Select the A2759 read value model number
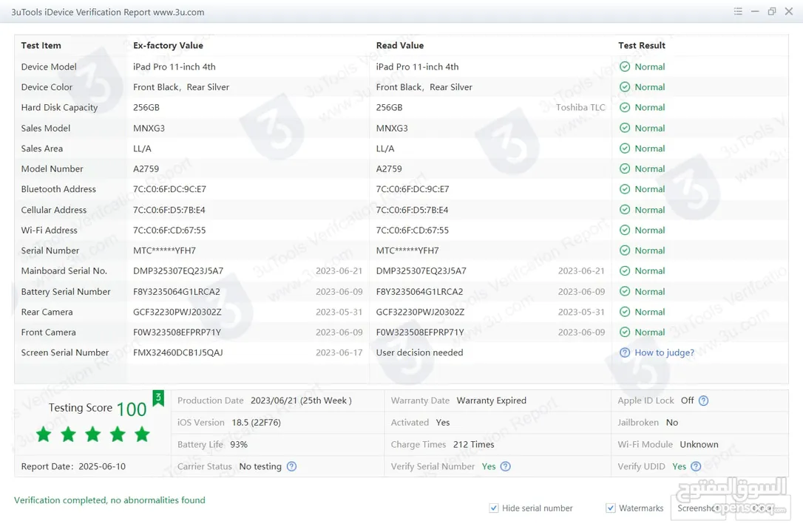 389,168
